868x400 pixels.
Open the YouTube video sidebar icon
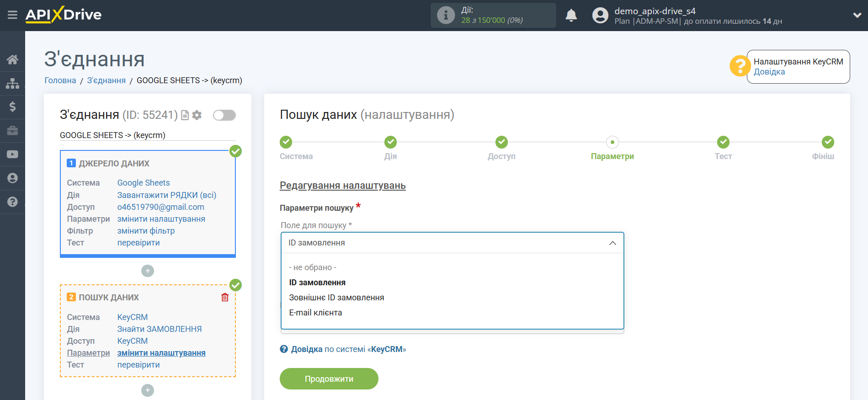coord(12,155)
